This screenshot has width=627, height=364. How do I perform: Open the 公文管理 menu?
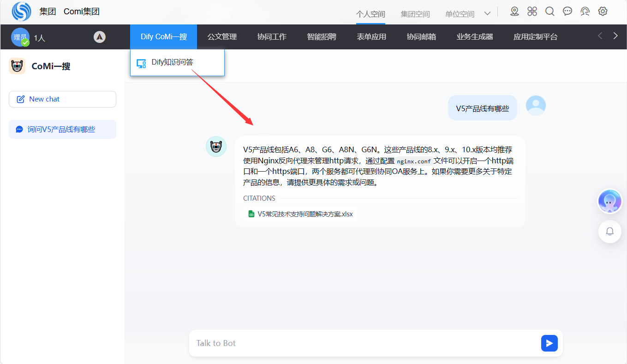[x=222, y=37]
